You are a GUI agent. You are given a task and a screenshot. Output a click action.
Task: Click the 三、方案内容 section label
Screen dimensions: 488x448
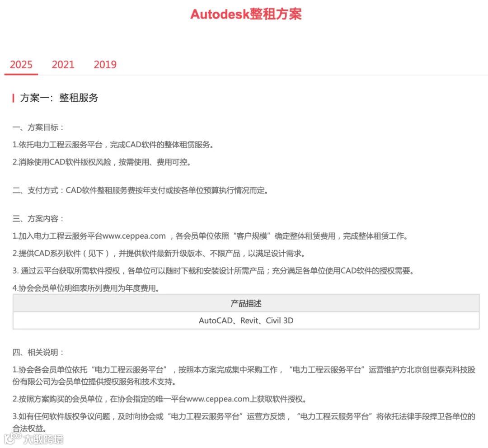(38, 218)
